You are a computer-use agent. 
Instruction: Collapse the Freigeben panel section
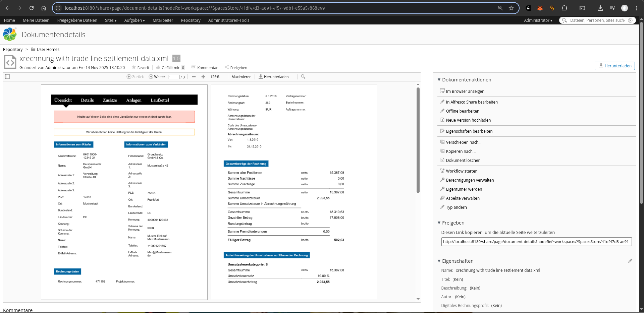(439, 223)
